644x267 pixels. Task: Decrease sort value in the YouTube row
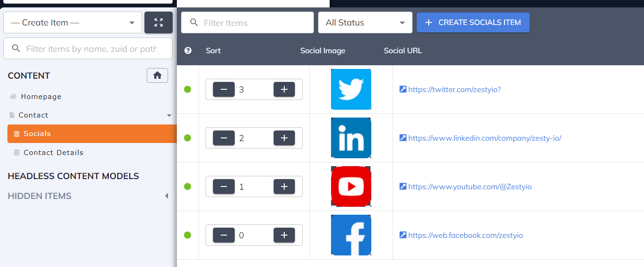pyautogui.click(x=224, y=186)
